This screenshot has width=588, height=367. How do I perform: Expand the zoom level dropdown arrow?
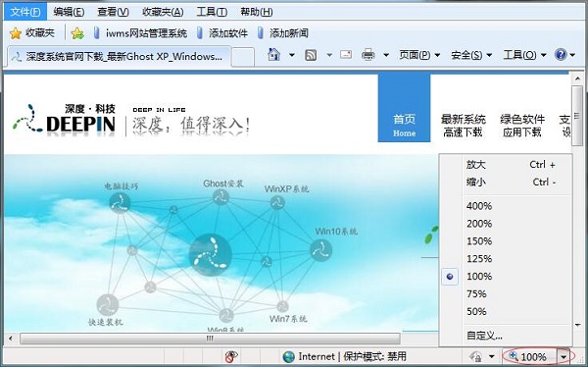point(563,356)
